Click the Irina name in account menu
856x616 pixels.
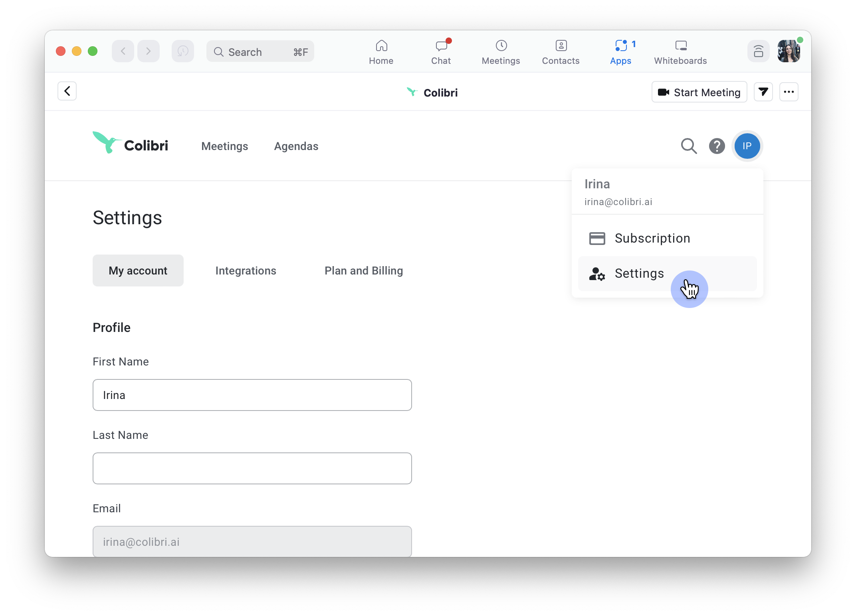tap(597, 184)
